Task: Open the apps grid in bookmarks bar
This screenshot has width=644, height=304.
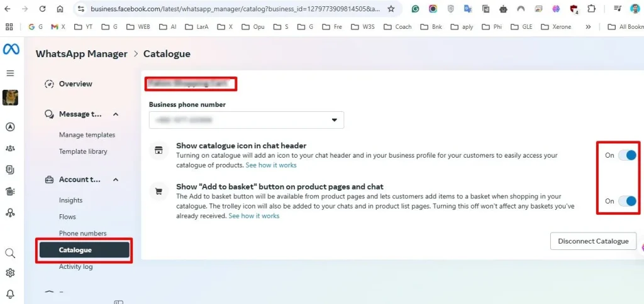Action: coord(9,26)
